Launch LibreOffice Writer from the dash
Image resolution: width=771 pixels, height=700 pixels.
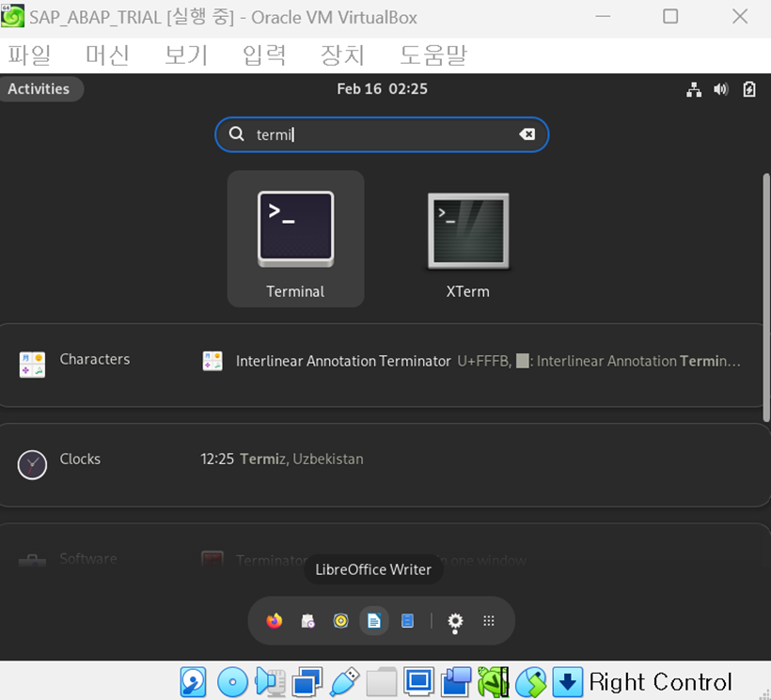coord(374,621)
